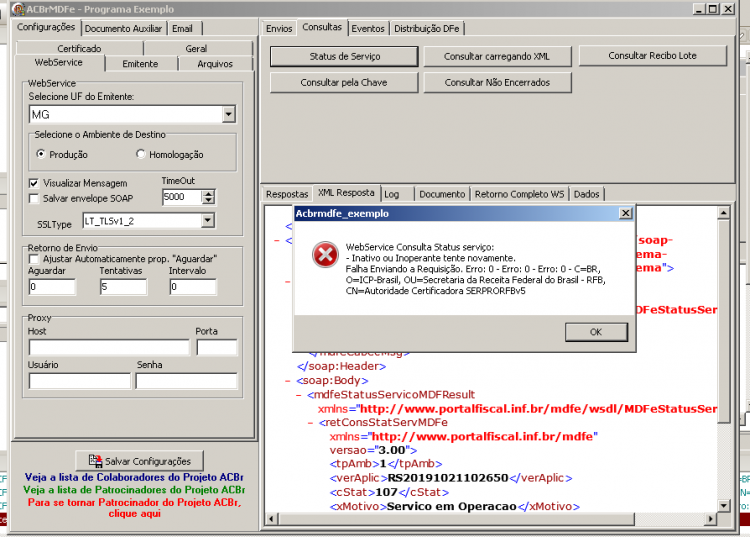The height and width of the screenshot is (537, 750).
Task: Open Retorno Completo WS tab
Action: [x=519, y=194]
